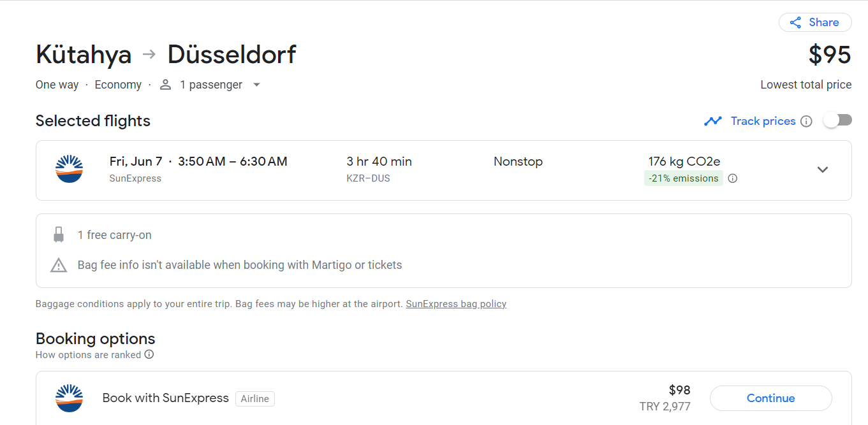Expand the selected flight details chevron
The width and height of the screenshot is (868, 425).
point(823,169)
